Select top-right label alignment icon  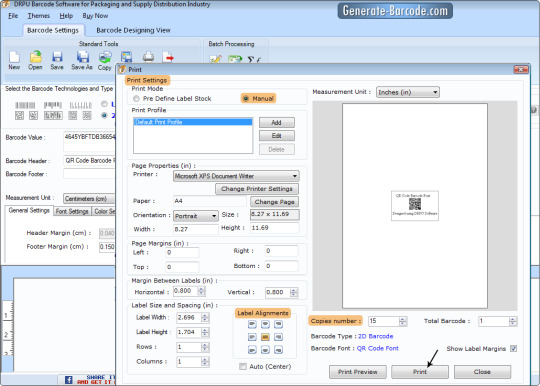(x=278, y=324)
